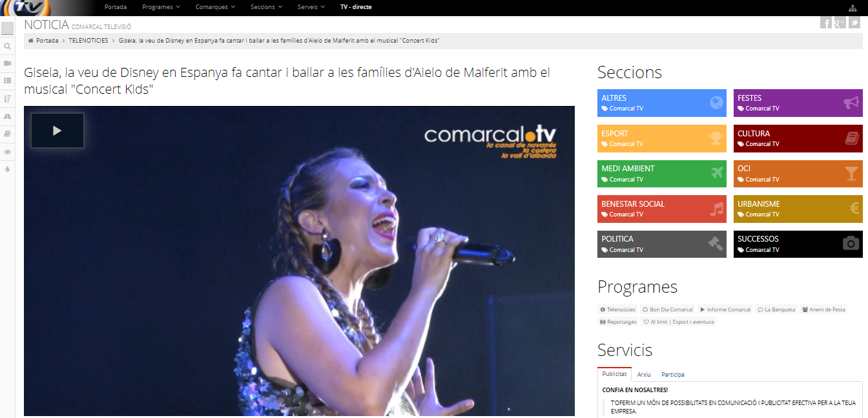The width and height of the screenshot is (868, 418).
Task: Open the sitemap icon in top bar
Action: 853,8
